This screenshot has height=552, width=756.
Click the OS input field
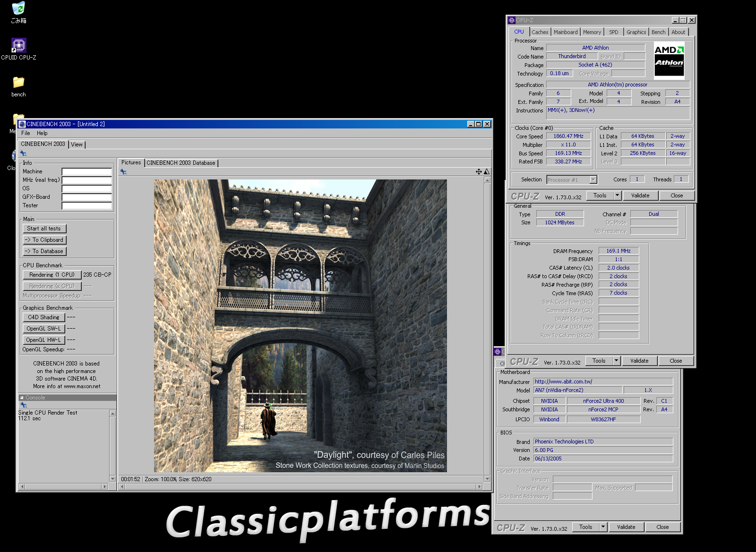click(x=87, y=188)
